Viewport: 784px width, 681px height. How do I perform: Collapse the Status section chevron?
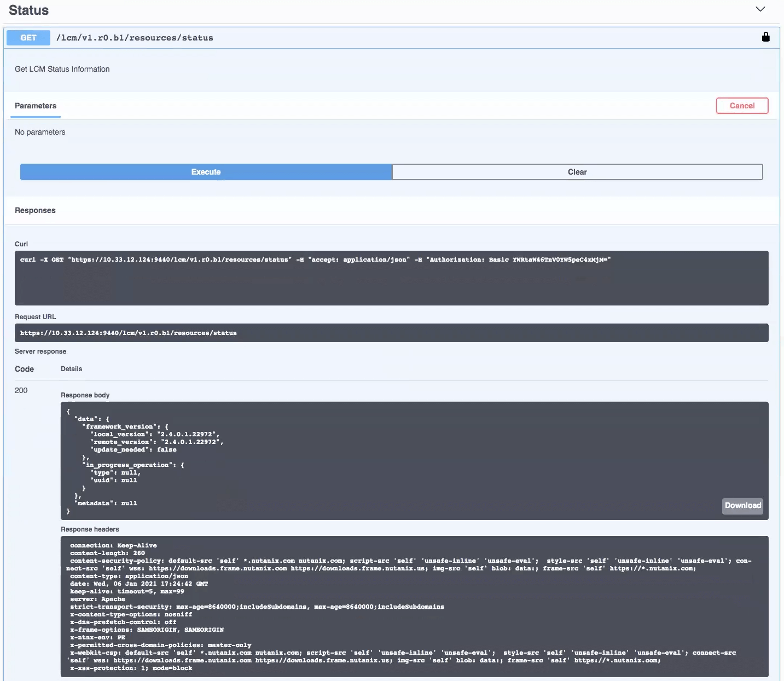coord(760,9)
